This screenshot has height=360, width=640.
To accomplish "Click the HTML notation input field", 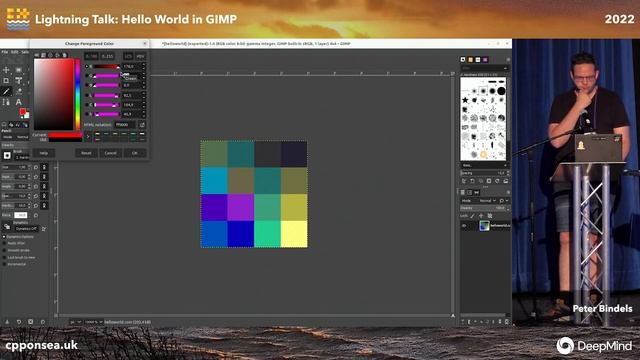I will (x=125, y=124).
